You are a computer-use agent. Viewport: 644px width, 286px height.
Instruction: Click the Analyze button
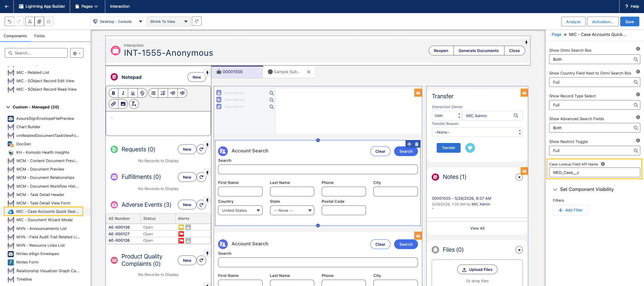tap(573, 21)
